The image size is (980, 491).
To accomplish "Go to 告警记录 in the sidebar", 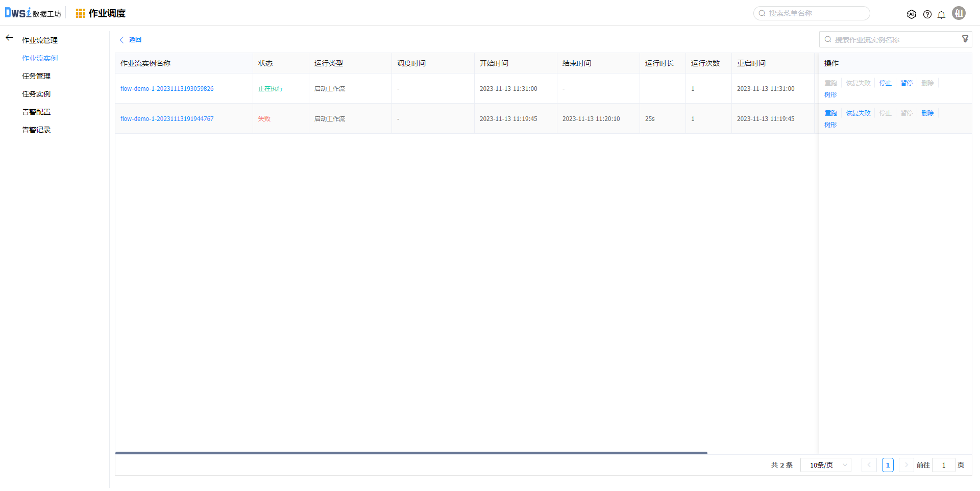I will click(36, 130).
